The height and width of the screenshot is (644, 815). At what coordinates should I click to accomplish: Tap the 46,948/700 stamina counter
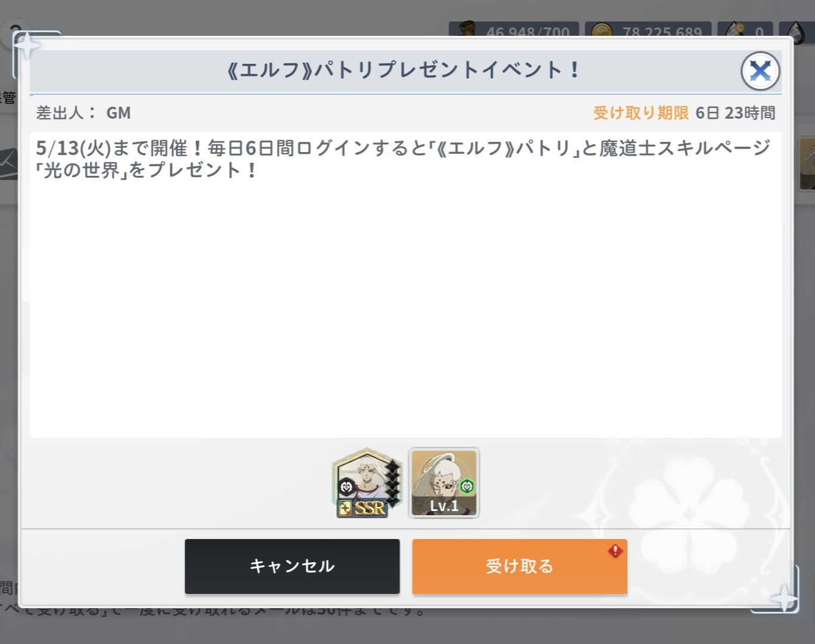tap(528, 32)
